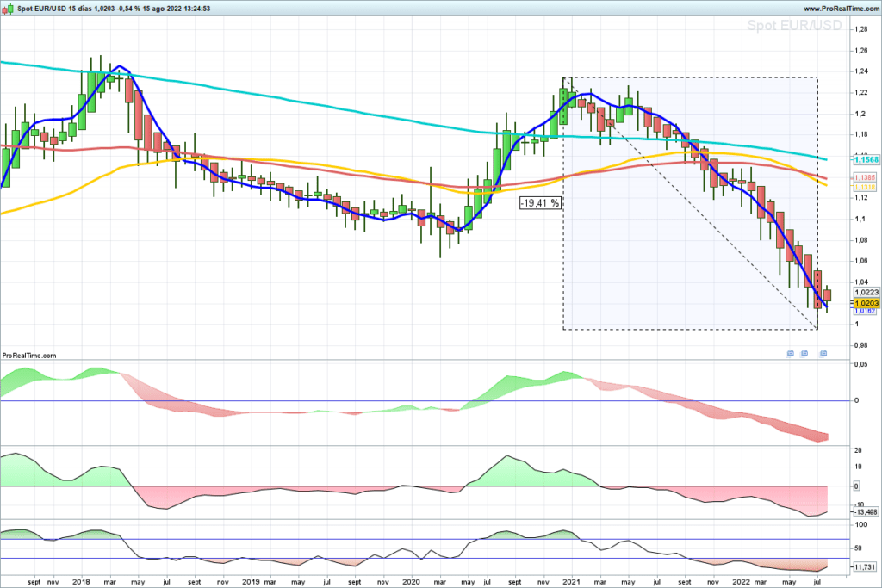
Task: Click the 1,0162 blue average price label
Action: click(865, 311)
